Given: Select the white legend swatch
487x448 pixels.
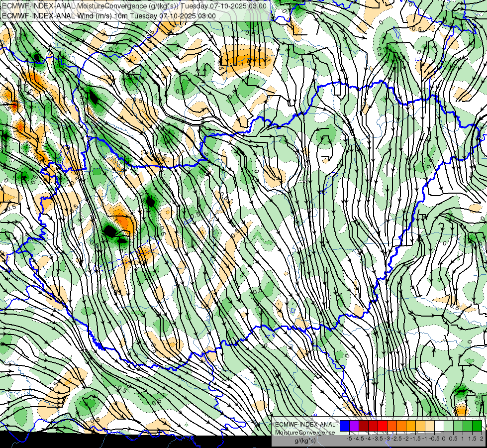Looking at the screenshot, I should pyautogui.click(x=439, y=426).
